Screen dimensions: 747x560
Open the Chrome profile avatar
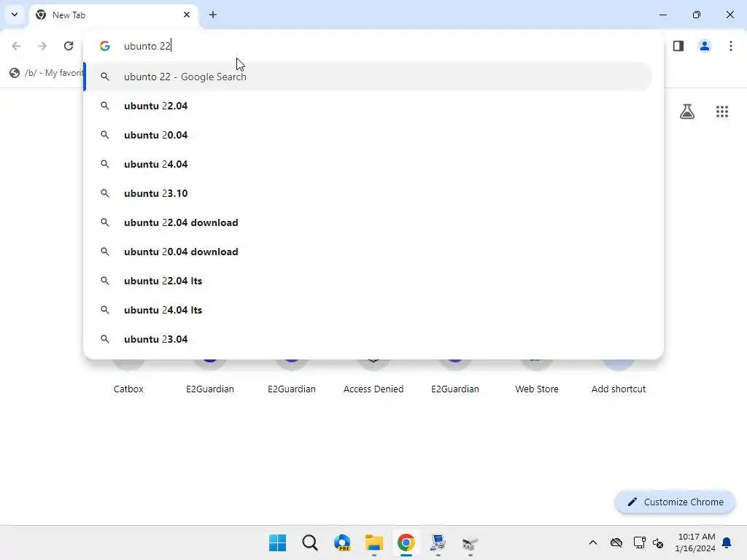pos(705,46)
